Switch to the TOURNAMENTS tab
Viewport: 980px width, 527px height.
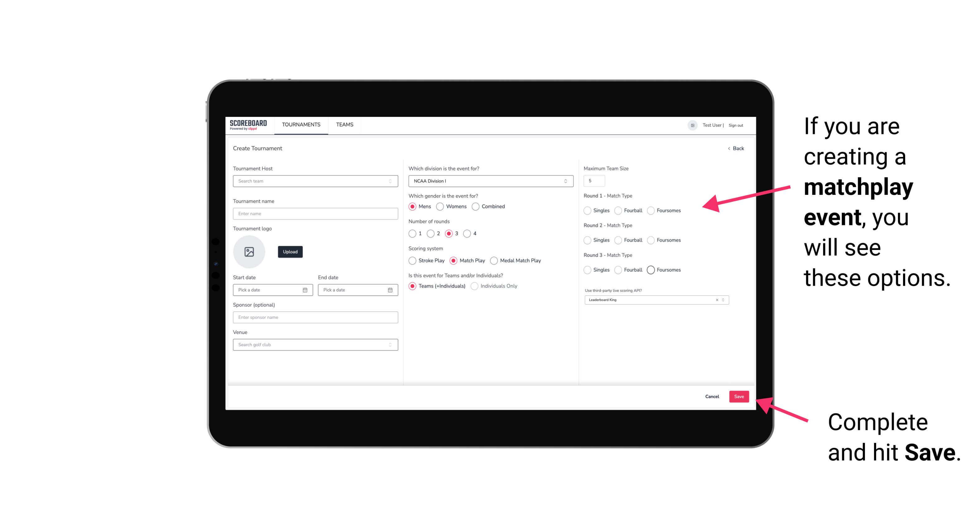point(301,125)
